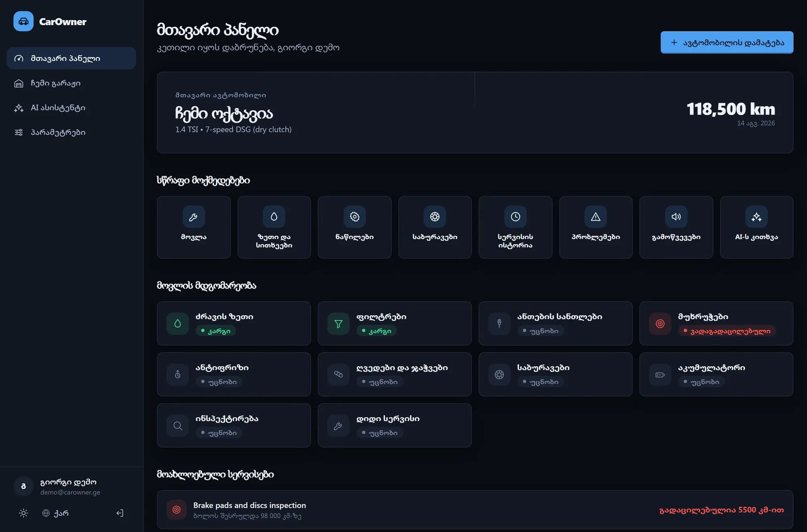Click the 1.4 TSI • 7-speed DSG subtitle
The height and width of the screenshot is (532, 807).
click(x=233, y=129)
